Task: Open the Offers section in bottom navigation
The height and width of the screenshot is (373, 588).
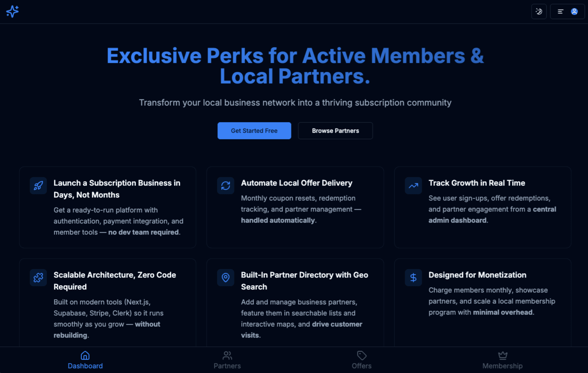Action: click(x=361, y=360)
